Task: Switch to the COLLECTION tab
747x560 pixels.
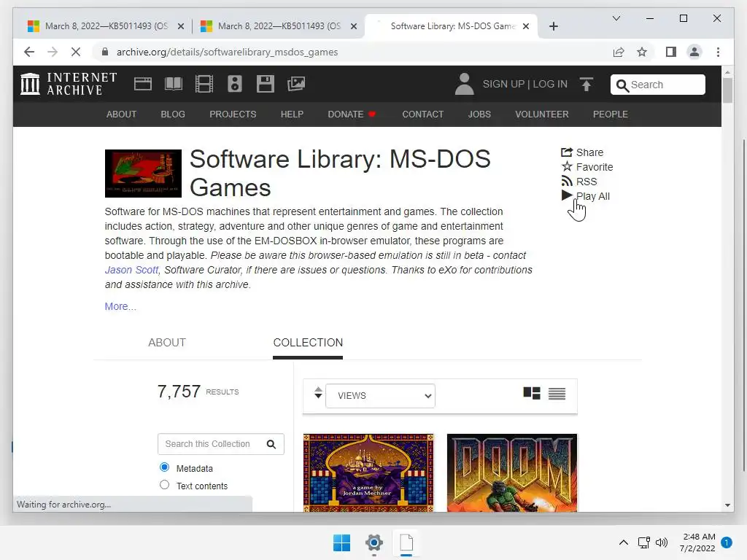Action: 308,343
